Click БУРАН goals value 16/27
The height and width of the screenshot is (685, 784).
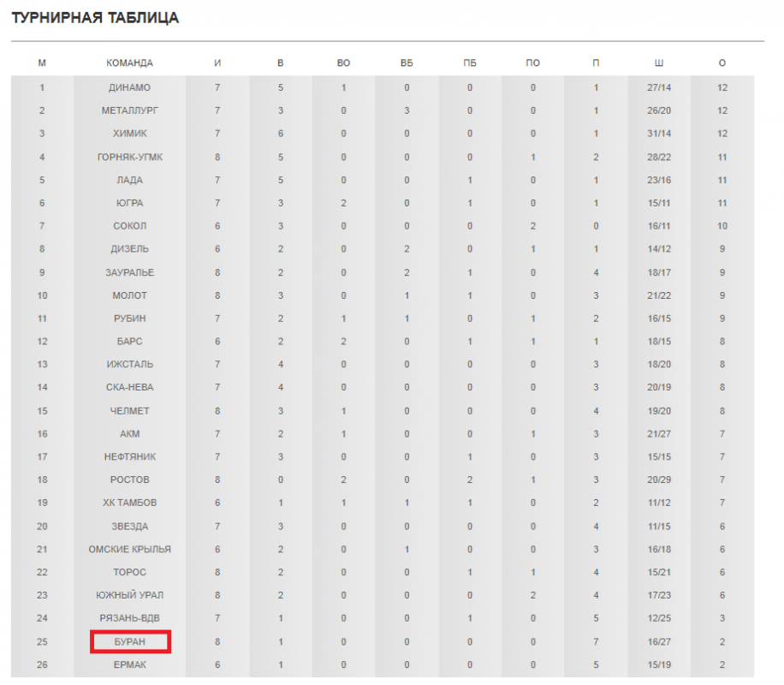pos(659,642)
